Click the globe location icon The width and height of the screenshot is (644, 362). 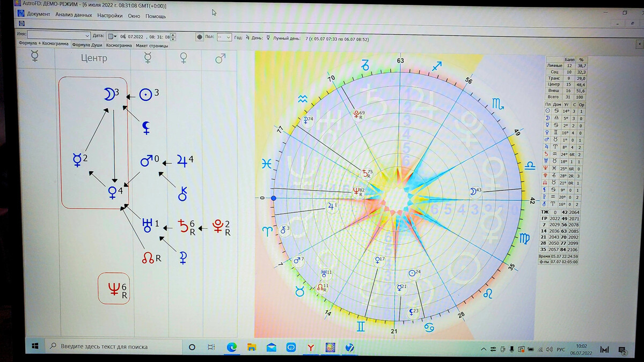click(x=200, y=37)
